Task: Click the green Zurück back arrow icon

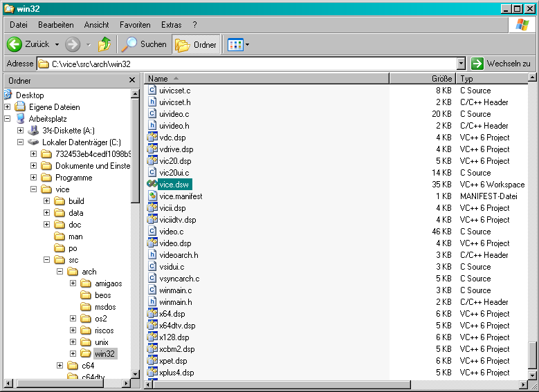Action: coord(15,44)
